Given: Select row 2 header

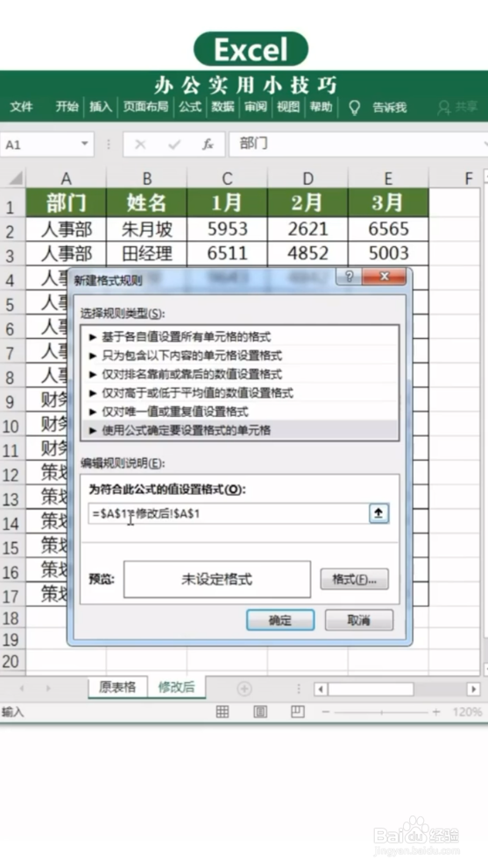Looking at the screenshot, I should pos(11,231).
